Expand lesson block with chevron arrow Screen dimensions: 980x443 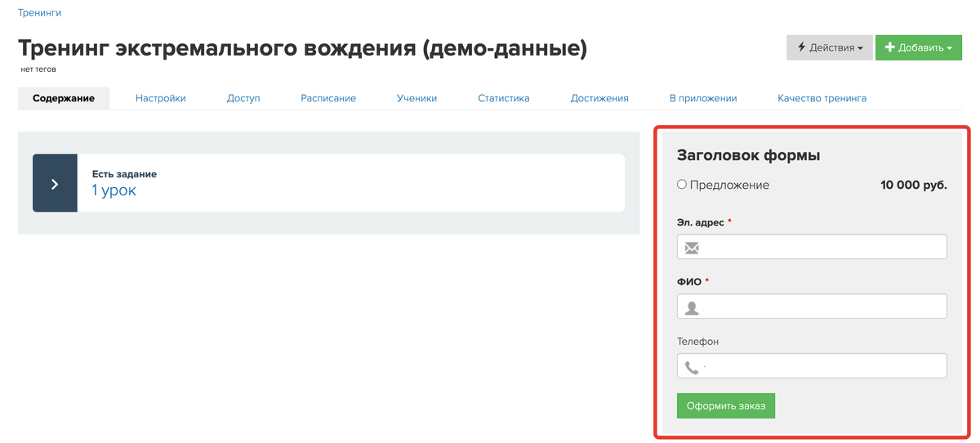[x=55, y=183]
